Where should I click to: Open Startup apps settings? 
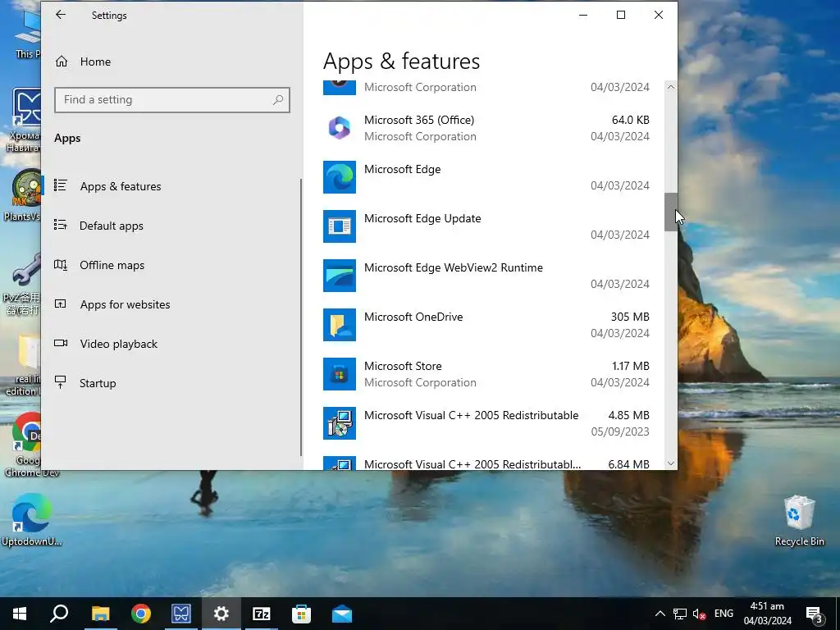point(98,383)
